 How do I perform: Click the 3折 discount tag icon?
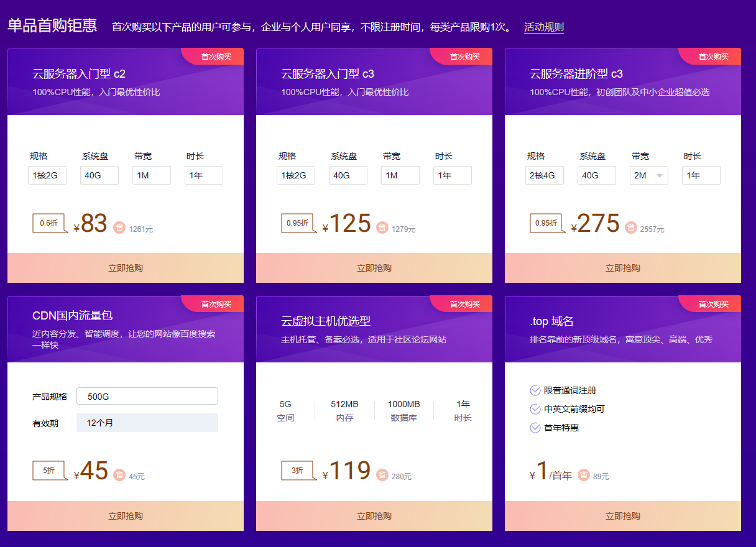coord(298,471)
